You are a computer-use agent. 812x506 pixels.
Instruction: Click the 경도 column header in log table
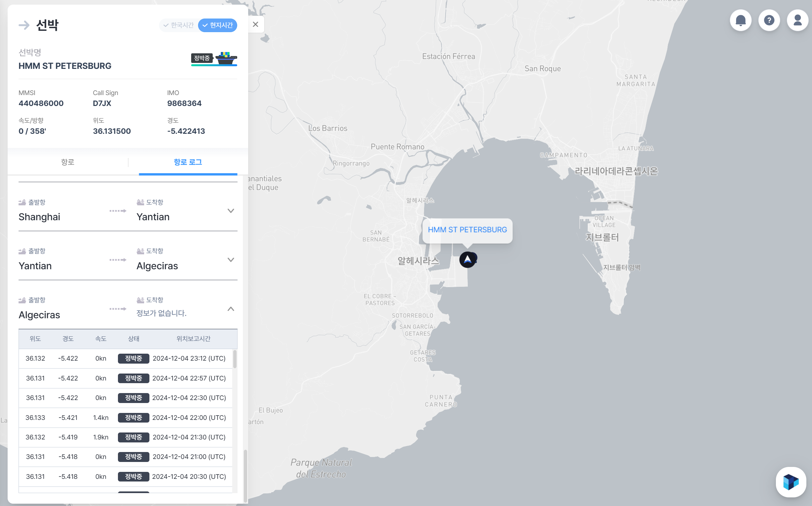(68, 339)
